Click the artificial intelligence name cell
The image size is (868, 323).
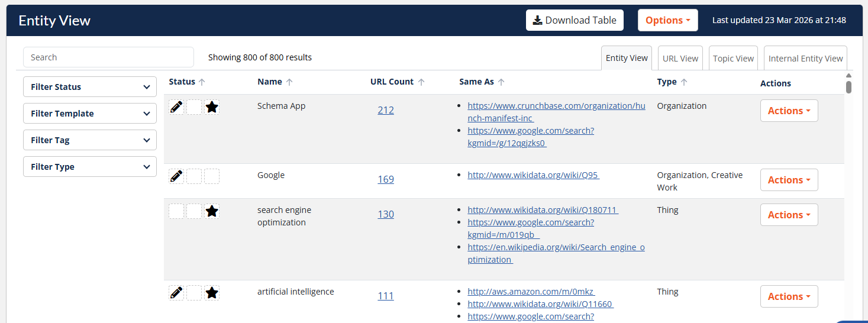coord(296,292)
